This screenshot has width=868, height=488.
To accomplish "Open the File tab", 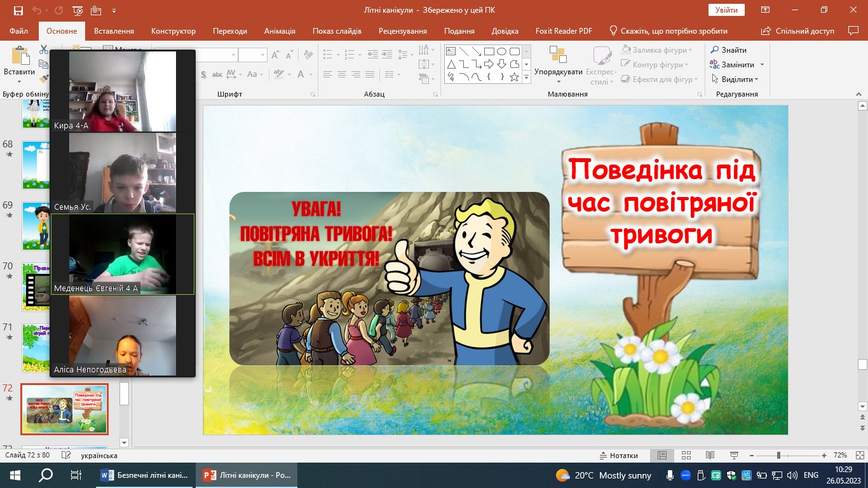I will pos(19,31).
